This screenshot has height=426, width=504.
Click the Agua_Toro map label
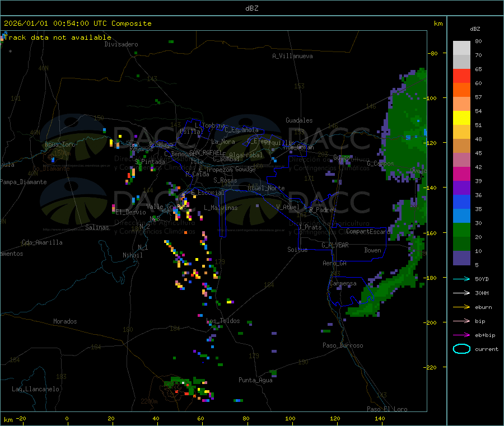tap(60, 145)
